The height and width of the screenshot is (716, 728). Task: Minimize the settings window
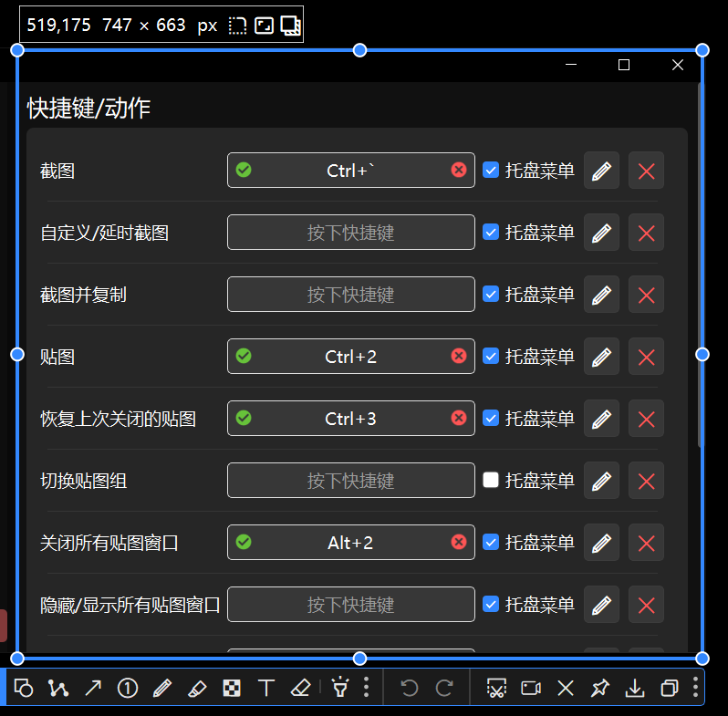click(x=571, y=65)
